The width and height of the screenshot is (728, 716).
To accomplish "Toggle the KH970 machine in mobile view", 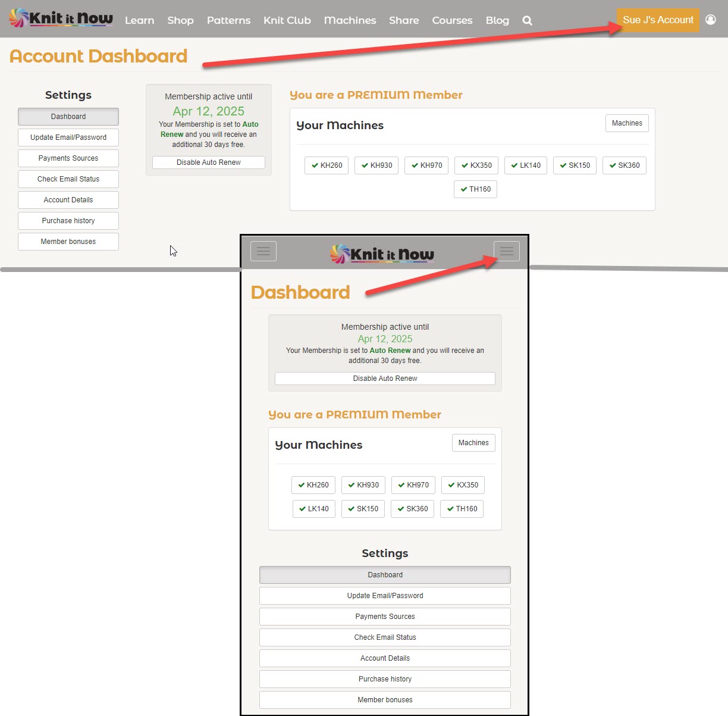I will click(413, 485).
